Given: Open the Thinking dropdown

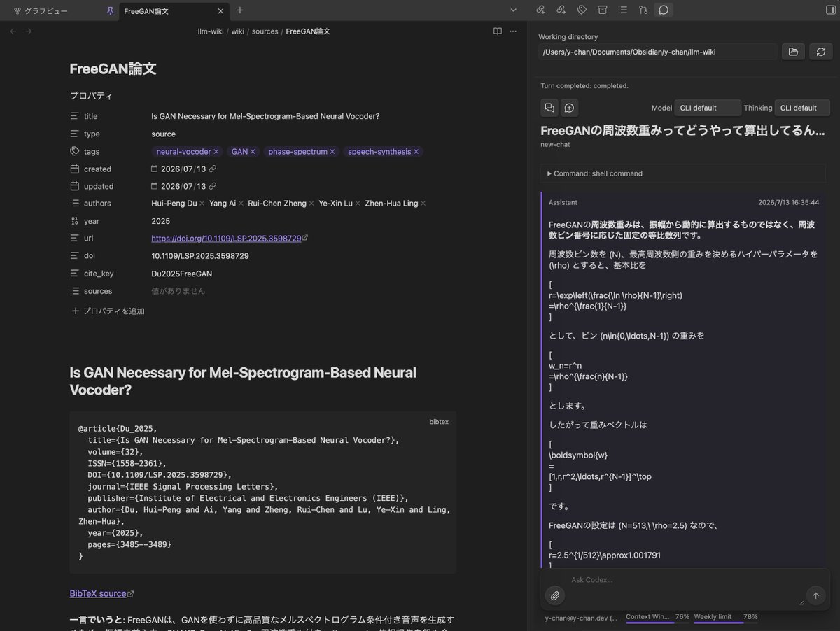Looking at the screenshot, I should [x=802, y=108].
